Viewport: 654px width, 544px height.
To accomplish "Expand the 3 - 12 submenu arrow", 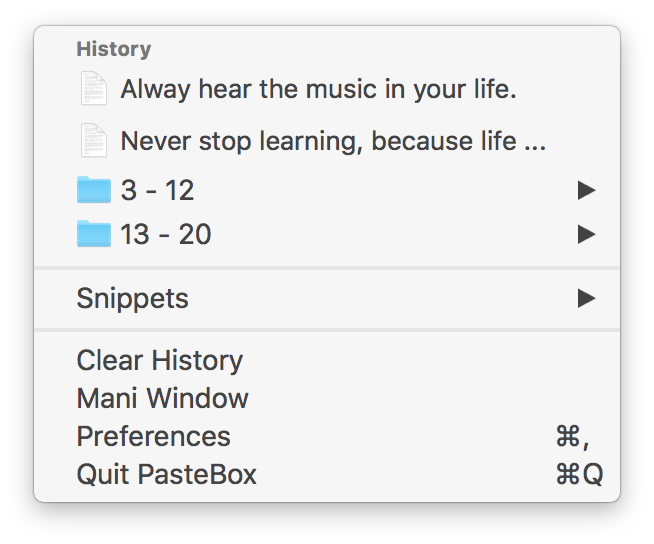I will pyautogui.click(x=587, y=190).
